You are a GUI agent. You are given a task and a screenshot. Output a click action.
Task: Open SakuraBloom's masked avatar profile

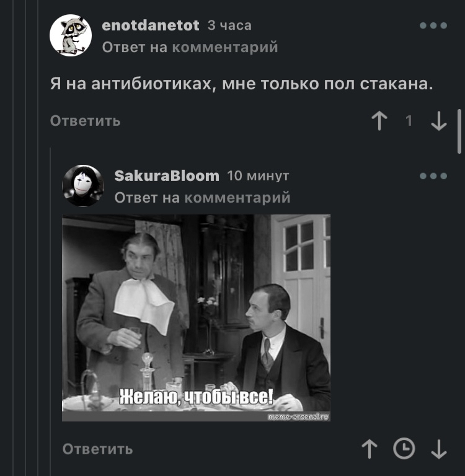pyautogui.click(x=83, y=186)
